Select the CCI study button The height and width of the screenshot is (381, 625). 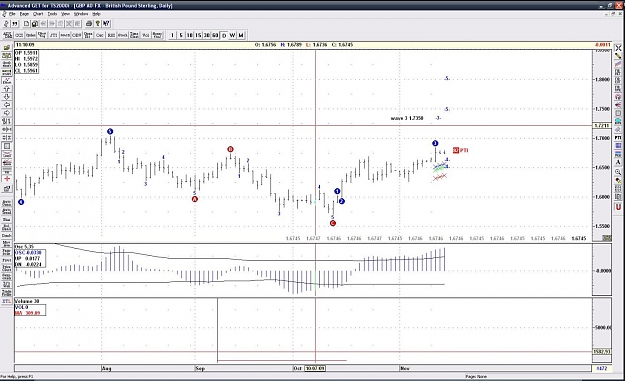coord(19,35)
